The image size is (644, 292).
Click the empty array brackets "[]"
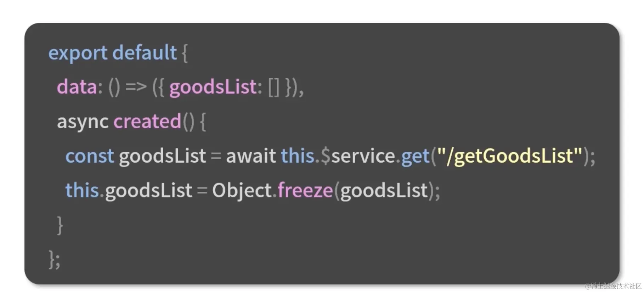tap(274, 88)
